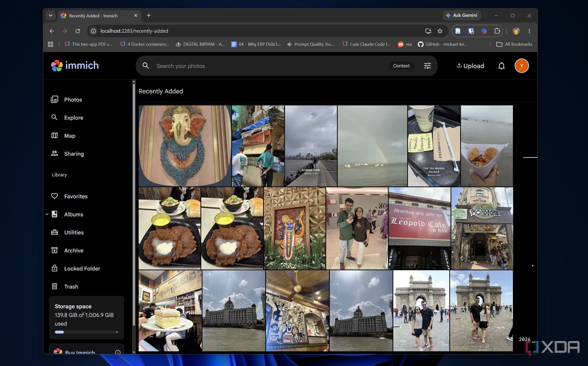Expand the Albums section chevron
588x366 pixels.
47,214
